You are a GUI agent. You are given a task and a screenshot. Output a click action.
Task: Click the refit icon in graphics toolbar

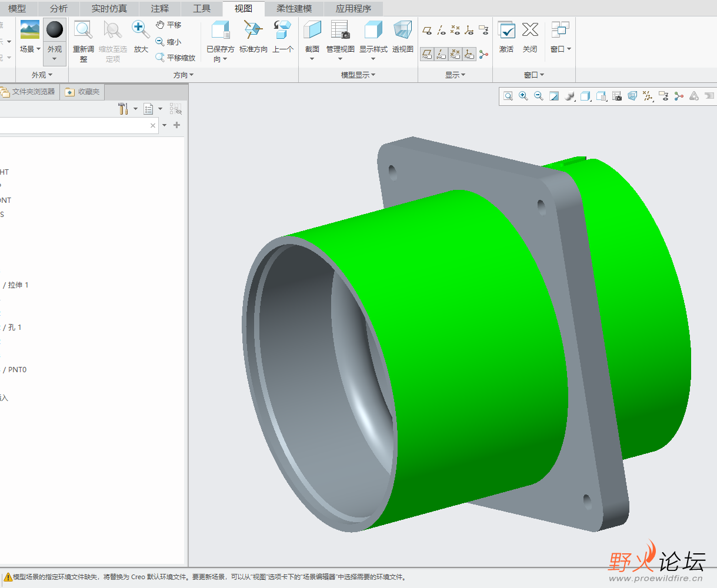[508, 96]
